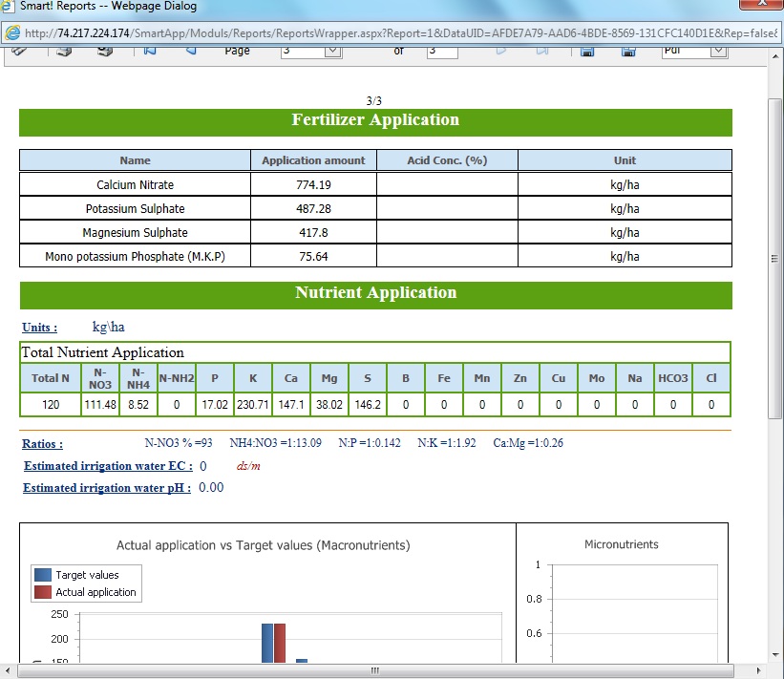784x679 pixels.
Task: Click the N-NO3 value '111.48'
Action: (100, 405)
